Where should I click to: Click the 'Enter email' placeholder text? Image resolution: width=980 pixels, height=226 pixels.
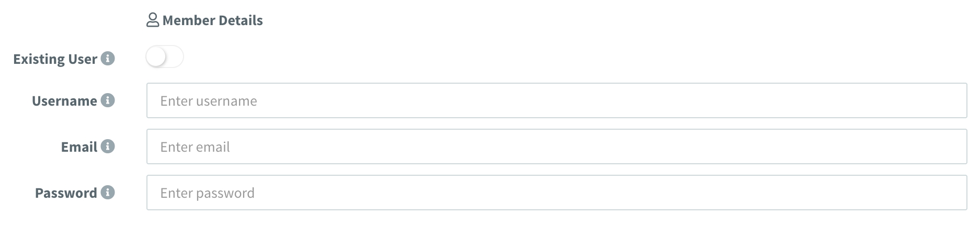click(195, 147)
